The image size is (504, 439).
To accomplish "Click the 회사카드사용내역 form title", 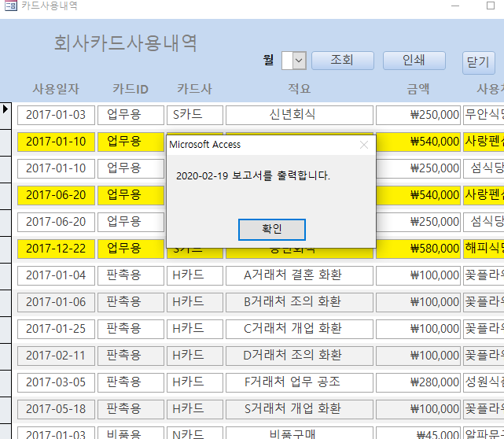I will click(x=126, y=42).
